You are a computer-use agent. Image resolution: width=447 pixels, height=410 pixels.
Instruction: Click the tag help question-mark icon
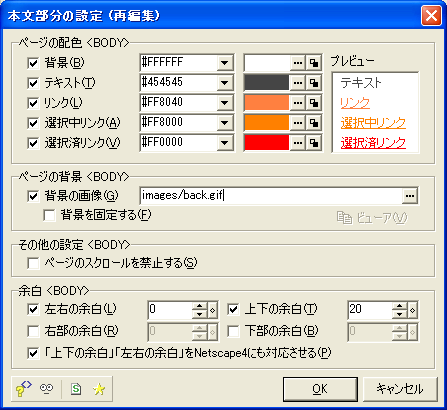[23, 389]
